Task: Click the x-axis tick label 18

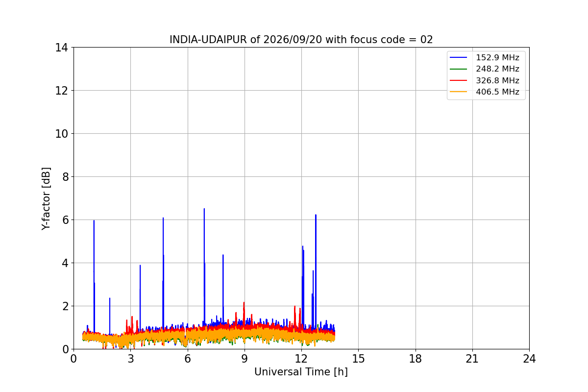Action: [x=416, y=359]
